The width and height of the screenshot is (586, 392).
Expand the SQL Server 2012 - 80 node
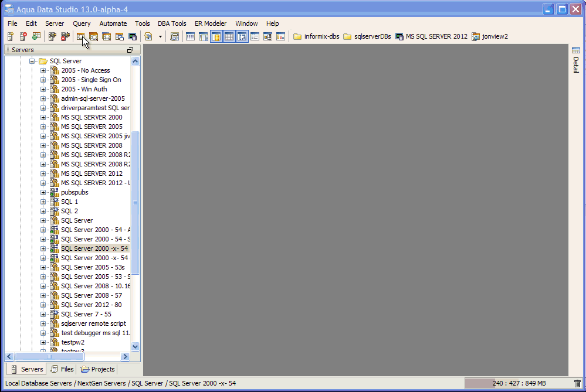pos(43,305)
